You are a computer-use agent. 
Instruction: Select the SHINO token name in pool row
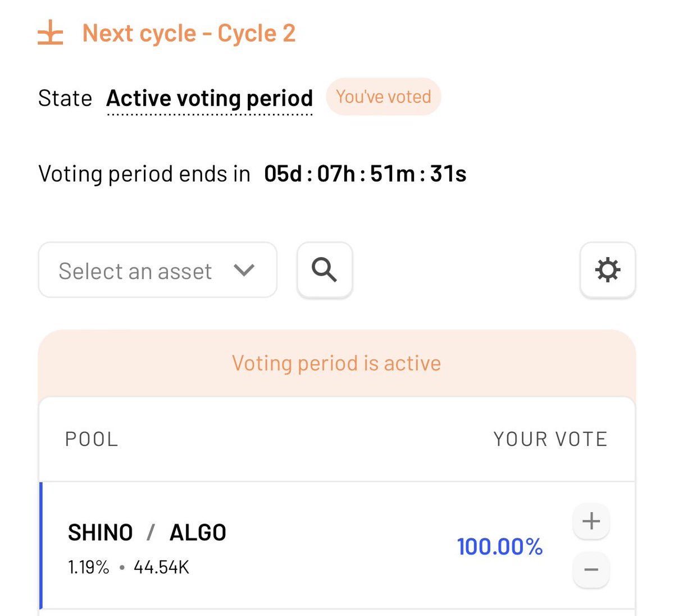(x=101, y=532)
